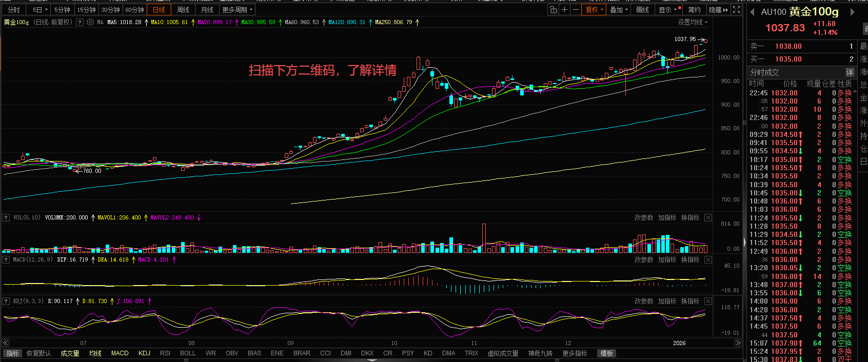
Task: Open moving average settings gear icon
Action: tap(90, 23)
